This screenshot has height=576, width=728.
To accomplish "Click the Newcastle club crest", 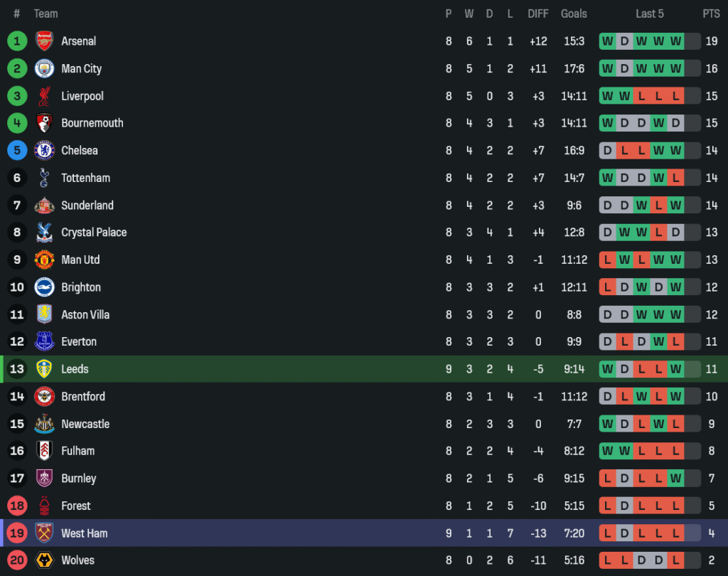I will click(44, 424).
